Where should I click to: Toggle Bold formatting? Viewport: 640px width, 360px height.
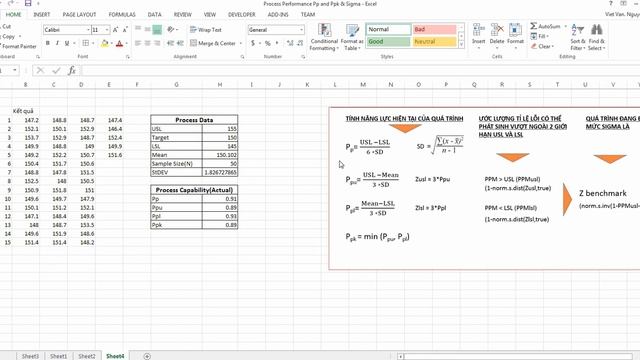coord(48,43)
